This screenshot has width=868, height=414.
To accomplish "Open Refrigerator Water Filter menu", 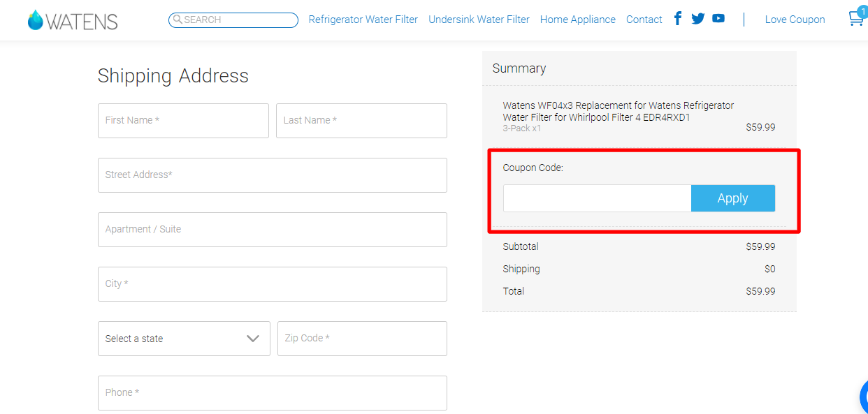I will (x=363, y=20).
